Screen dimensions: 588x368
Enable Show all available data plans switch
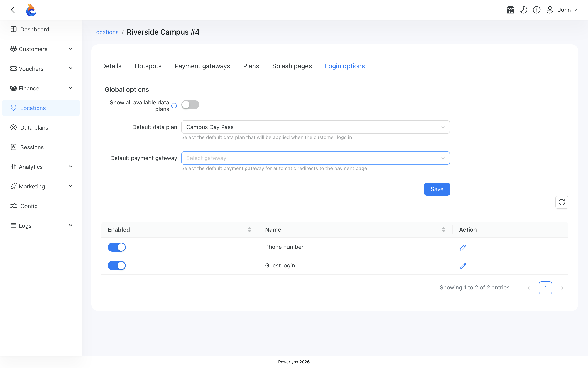click(x=190, y=105)
